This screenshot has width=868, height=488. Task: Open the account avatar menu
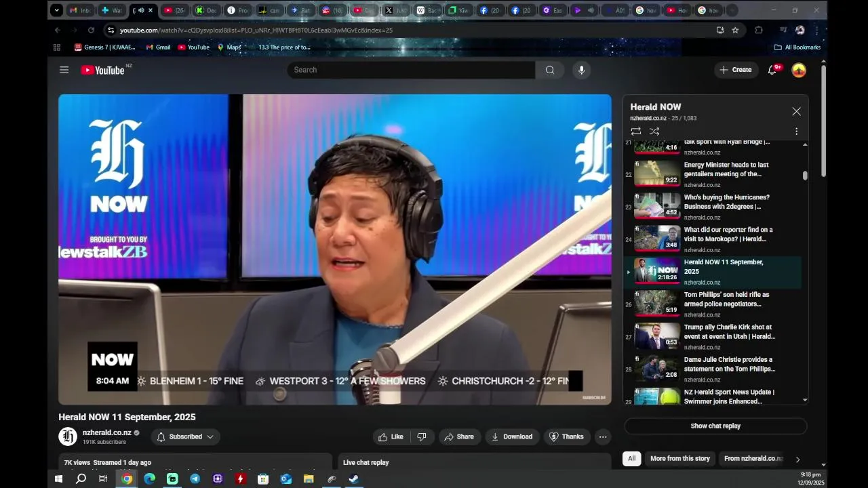tap(799, 70)
